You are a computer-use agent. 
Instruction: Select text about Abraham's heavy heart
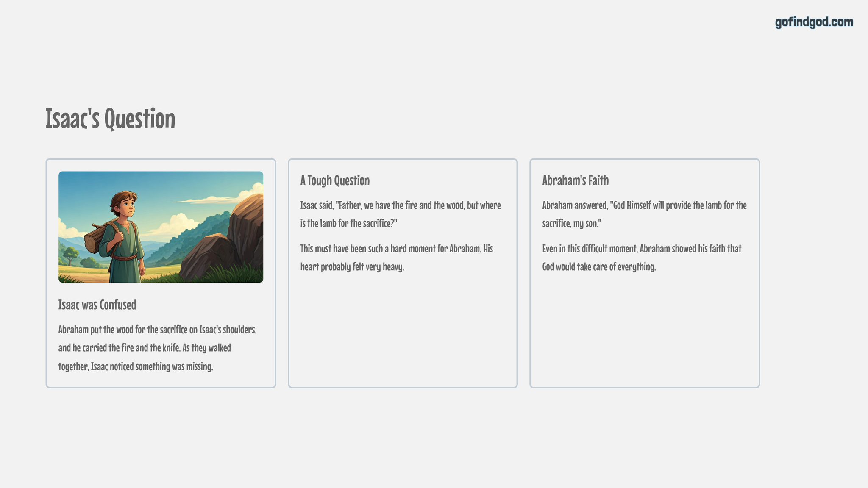pyautogui.click(x=397, y=258)
